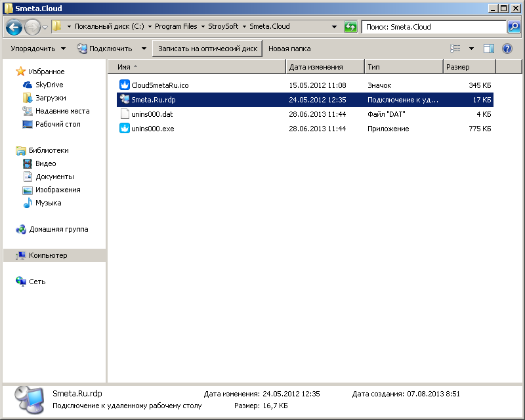525x420 pixels.
Task: Click the date 15.05.2012 11:08
Action: 318,85
